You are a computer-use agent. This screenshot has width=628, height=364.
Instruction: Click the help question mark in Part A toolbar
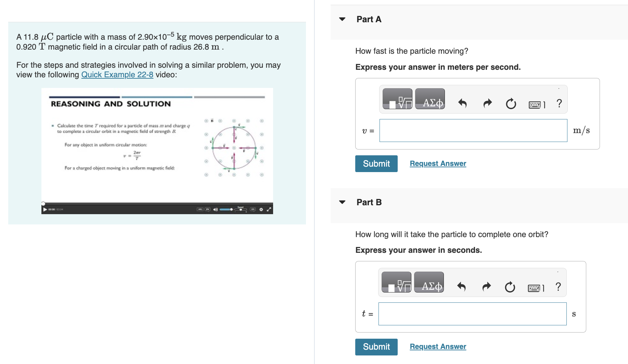tap(559, 103)
